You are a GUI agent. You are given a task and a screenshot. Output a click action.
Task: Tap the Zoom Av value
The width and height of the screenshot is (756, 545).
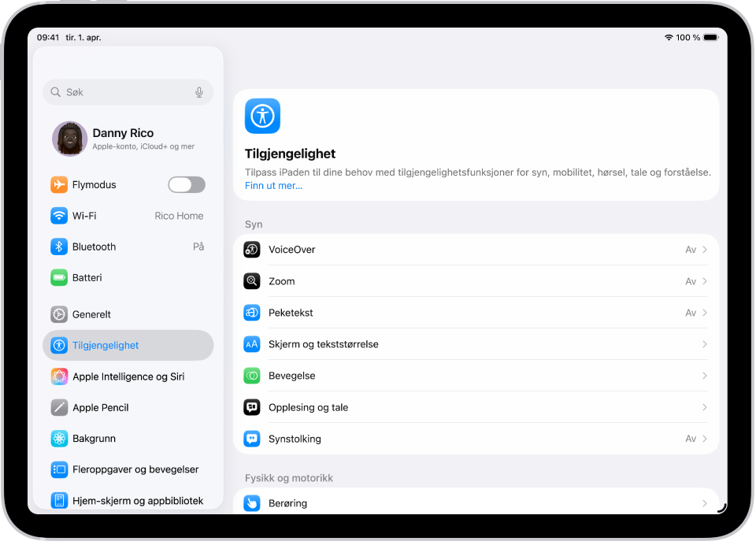pyautogui.click(x=691, y=281)
